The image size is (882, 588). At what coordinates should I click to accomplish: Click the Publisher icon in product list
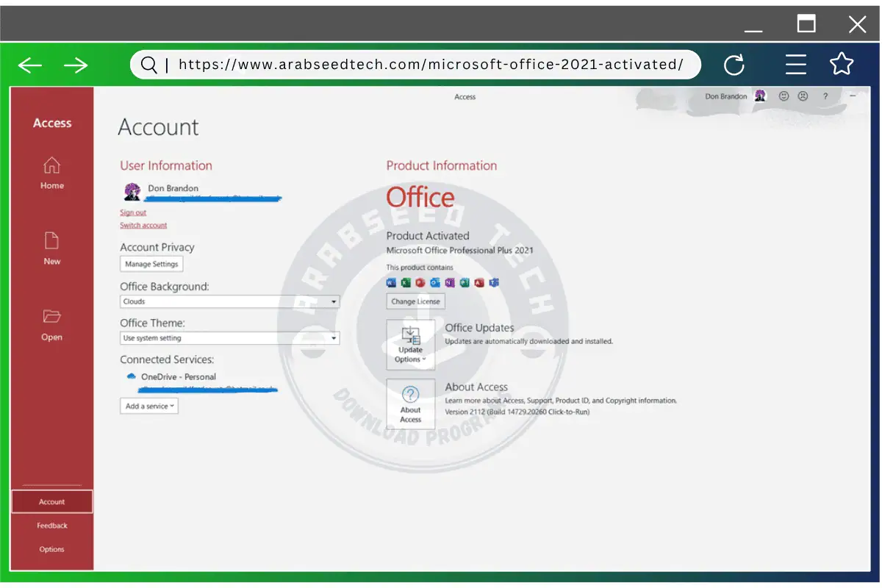pyautogui.click(x=465, y=282)
